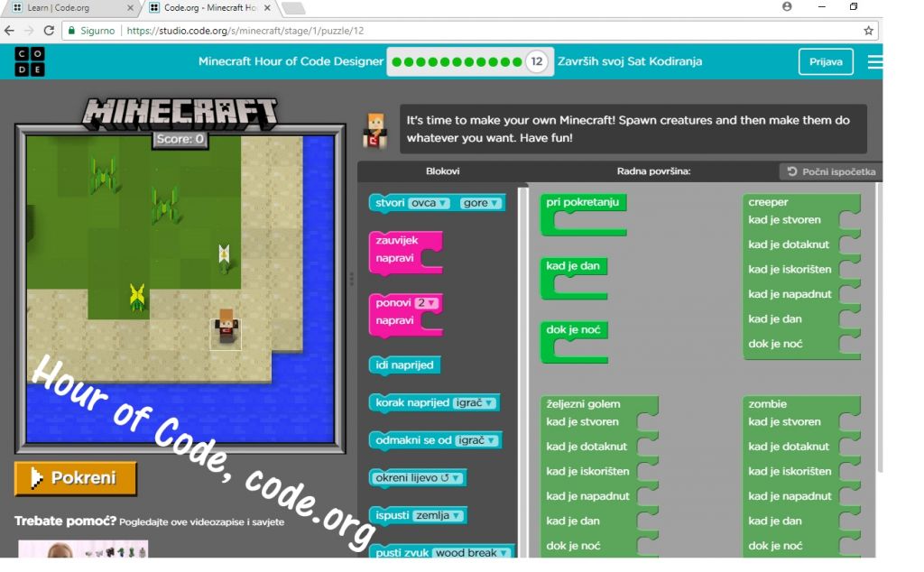Image resolution: width=924 pixels, height=572 pixels.
Task: Click the browser back arrow
Action: [x=10, y=30]
